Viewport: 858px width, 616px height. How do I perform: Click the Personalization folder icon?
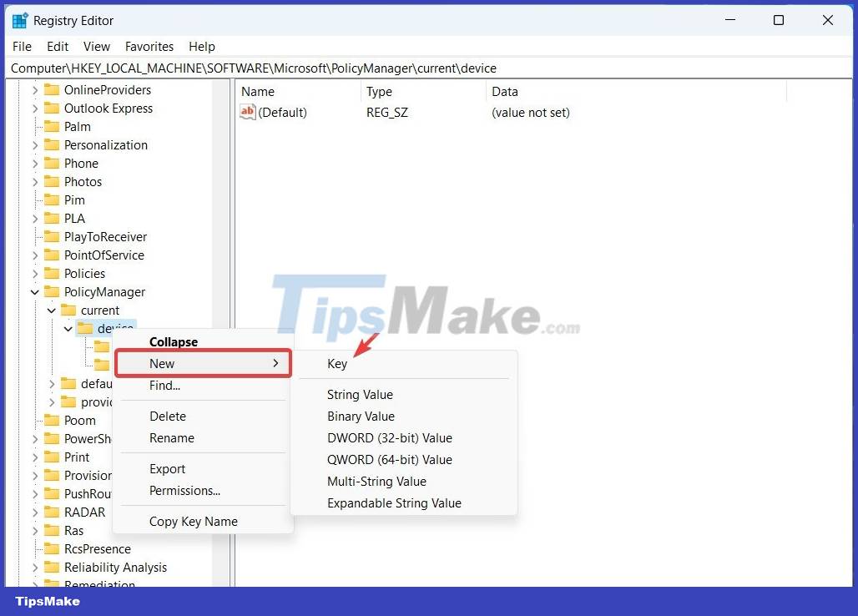click(x=52, y=145)
